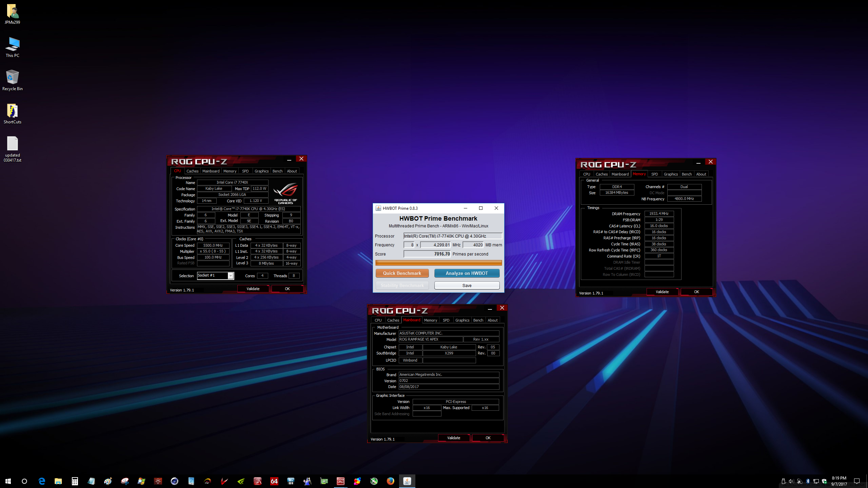Open SPD tab in left CPU-Z window

(245, 171)
